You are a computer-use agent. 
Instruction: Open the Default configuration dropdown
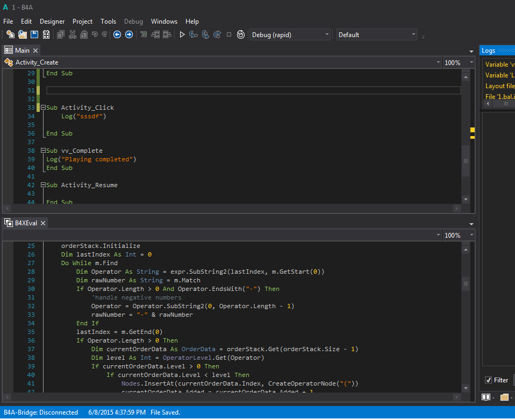click(x=376, y=34)
